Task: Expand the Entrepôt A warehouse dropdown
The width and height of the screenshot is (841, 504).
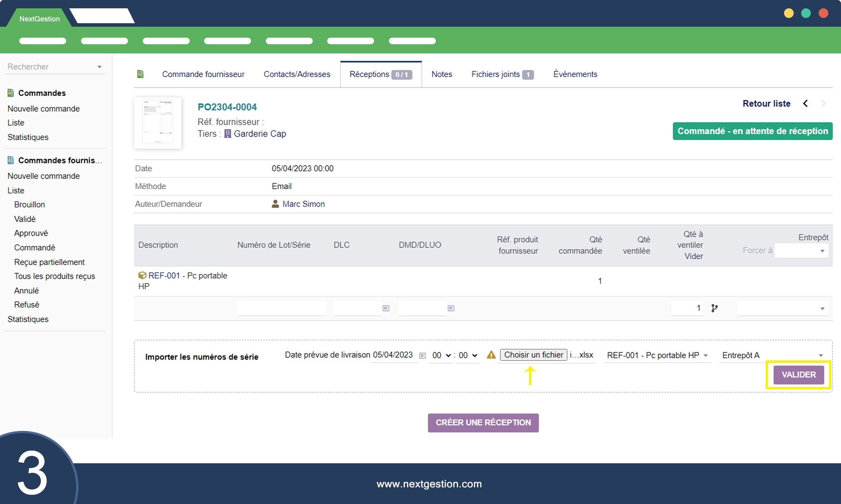Action: click(773, 356)
